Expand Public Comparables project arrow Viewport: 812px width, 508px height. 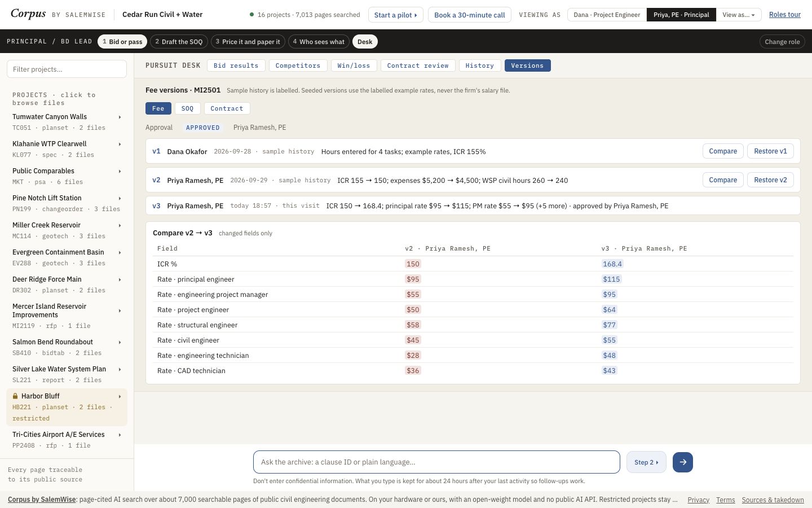(120, 171)
